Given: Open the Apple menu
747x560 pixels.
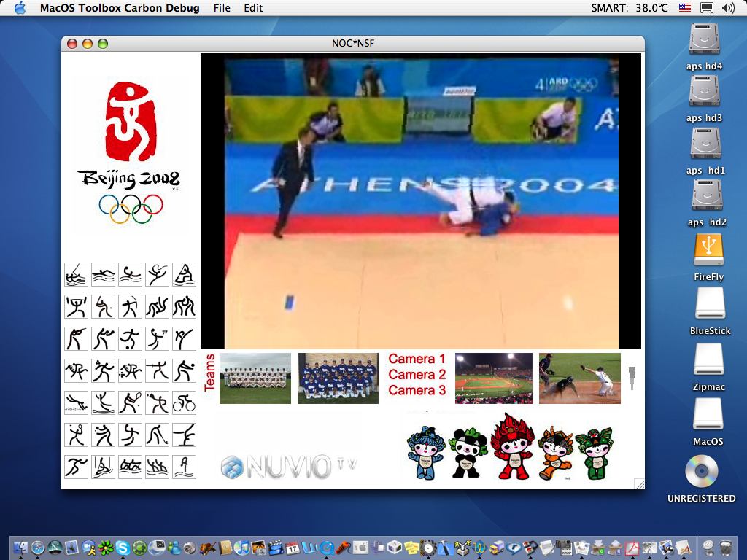Looking at the screenshot, I should [x=20, y=8].
